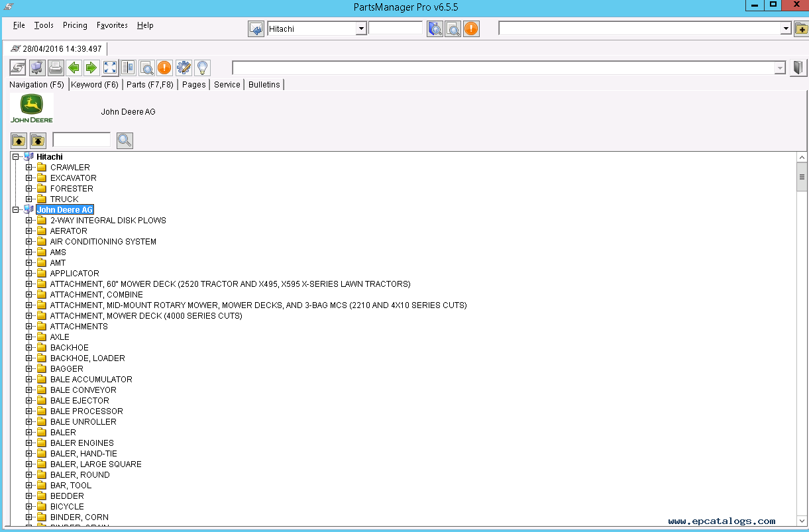Click the search field next to Hitachi dropdown
The image size is (809, 532).
(396, 28)
